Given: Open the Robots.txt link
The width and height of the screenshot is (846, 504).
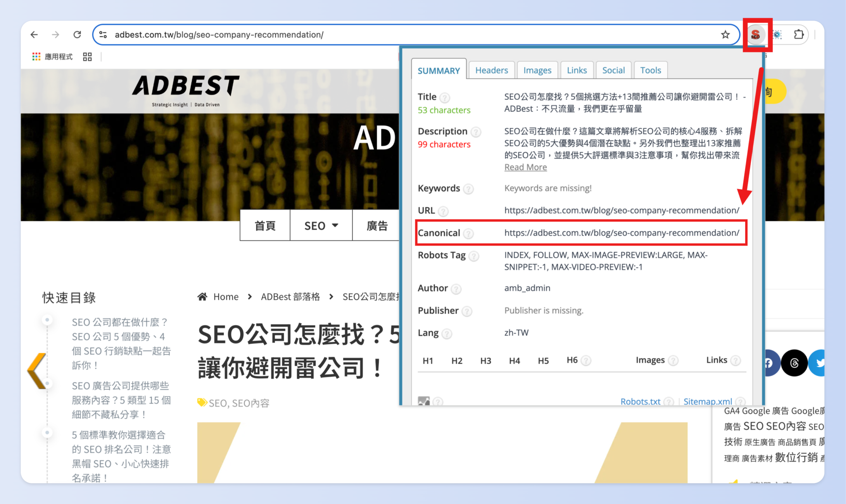Looking at the screenshot, I should (x=640, y=401).
